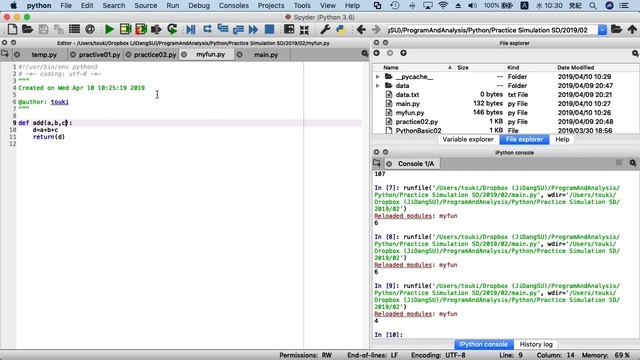
Task: Click the debugger Step over icon
Action: click(207, 29)
